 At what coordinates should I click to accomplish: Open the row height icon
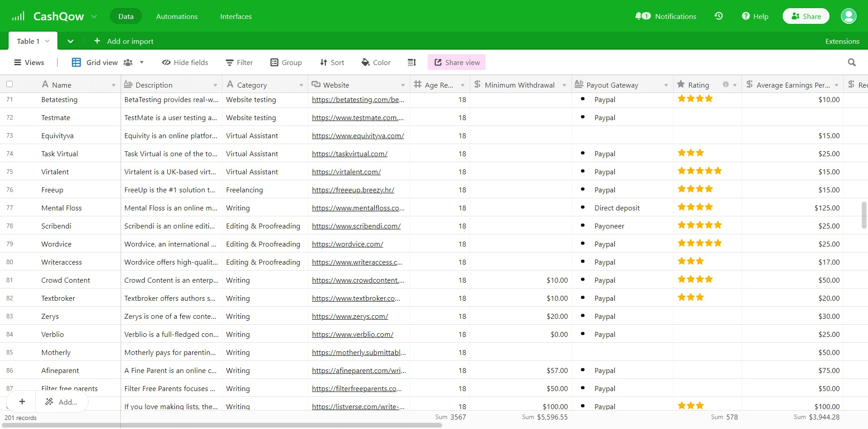[411, 62]
